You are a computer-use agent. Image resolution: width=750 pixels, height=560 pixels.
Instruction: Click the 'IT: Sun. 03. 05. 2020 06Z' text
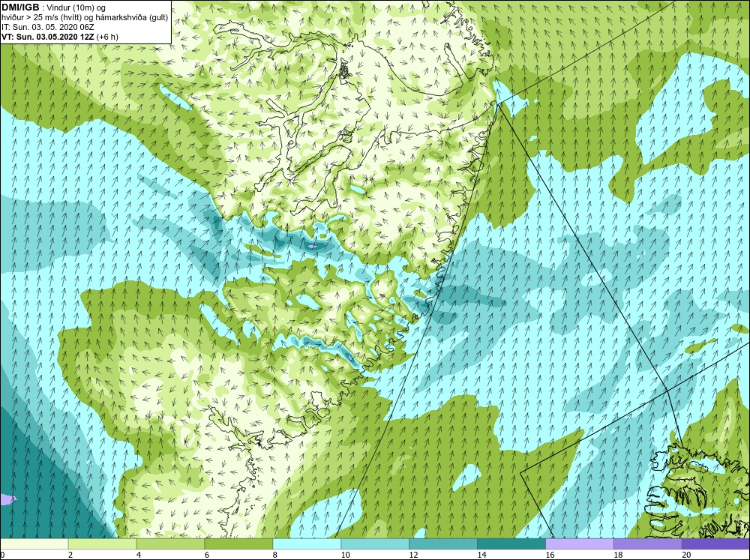pos(48,27)
